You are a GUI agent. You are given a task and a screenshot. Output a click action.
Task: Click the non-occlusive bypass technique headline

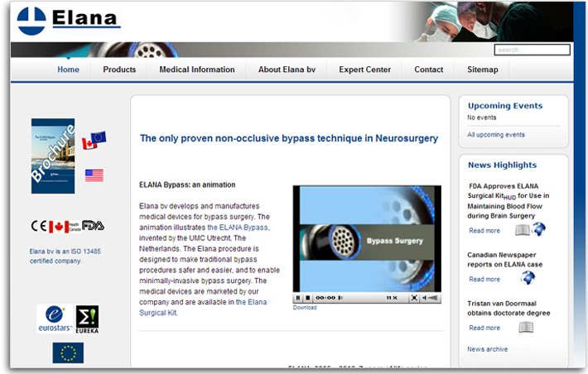point(289,138)
